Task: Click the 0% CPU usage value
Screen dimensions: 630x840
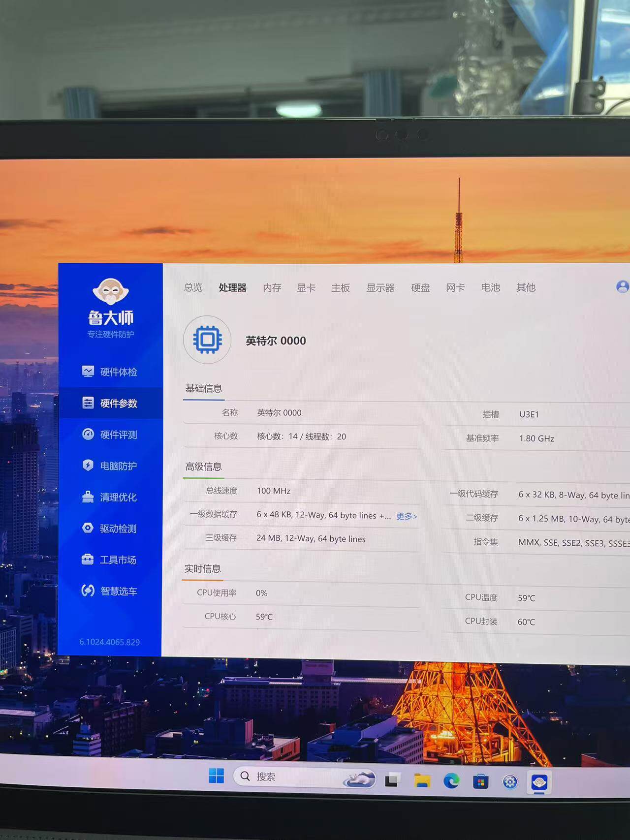Action: click(261, 593)
